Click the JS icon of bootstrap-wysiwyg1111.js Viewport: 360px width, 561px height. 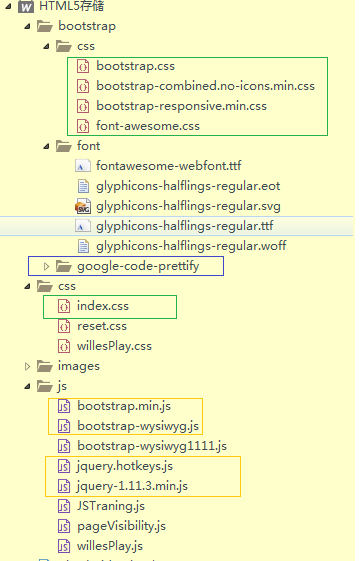point(64,447)
